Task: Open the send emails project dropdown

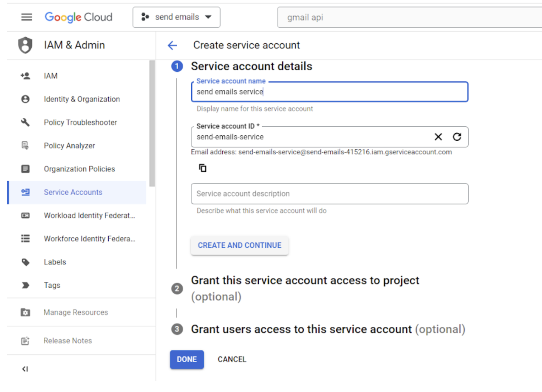Action: click(177, 17)
